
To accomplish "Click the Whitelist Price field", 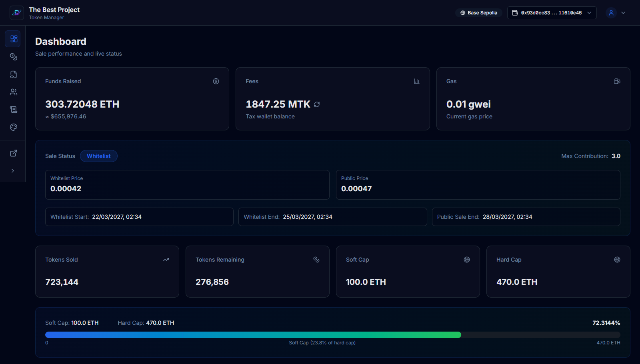I will pos(187,185).
